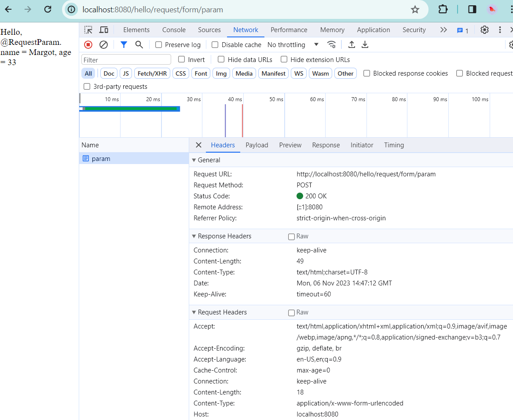This screenshot has width=513, height=420.
Task: Open the profile avatar icon
Action: tap(492, 10)
